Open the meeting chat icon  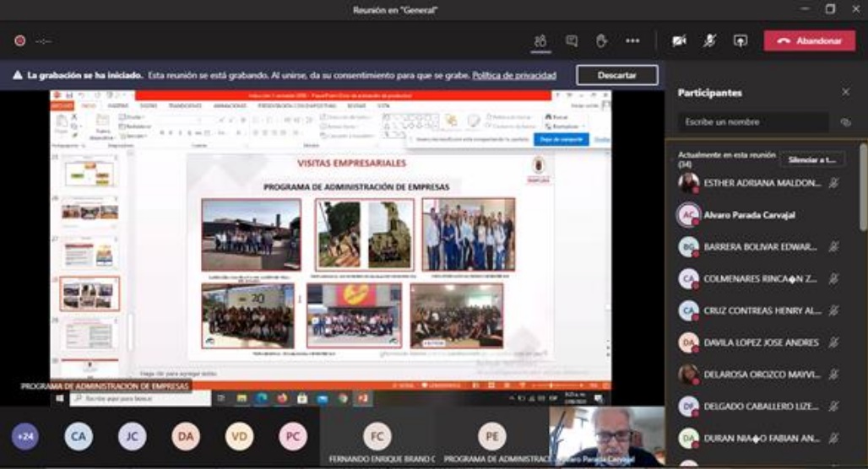pyautogui.click(x=572, y=40)
